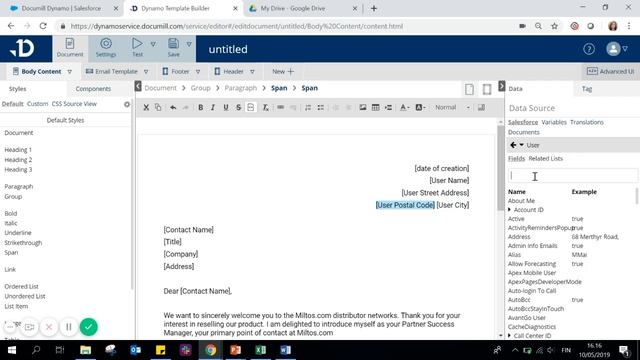The height and width of the screenshot is (360, 640).
Task: Open the Settings toolbar button
Action: [x=106, y=48]
